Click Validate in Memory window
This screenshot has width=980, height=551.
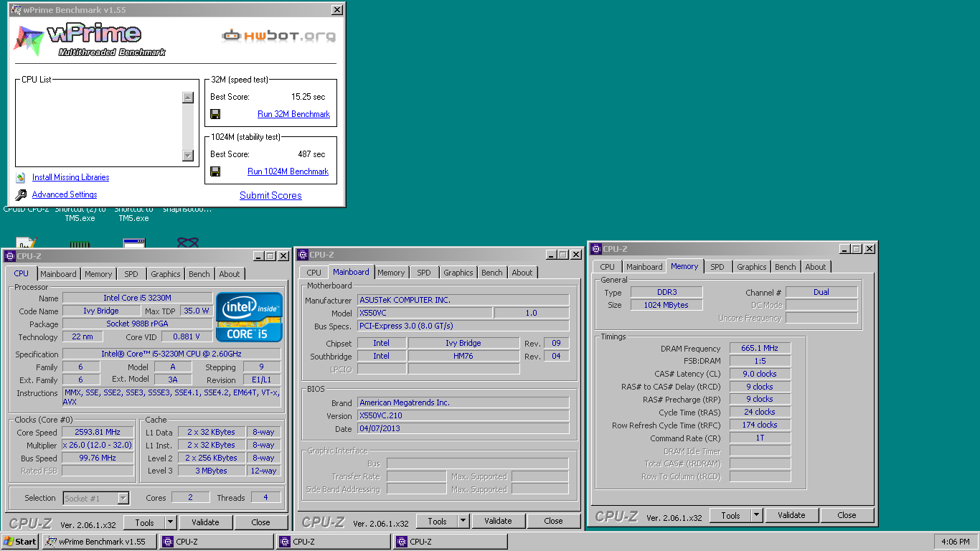791,515
